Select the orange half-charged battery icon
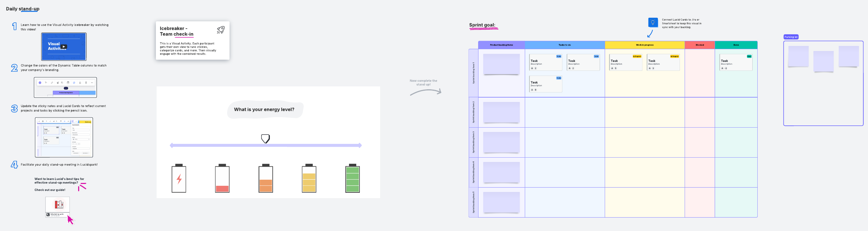 pos(265,179)
